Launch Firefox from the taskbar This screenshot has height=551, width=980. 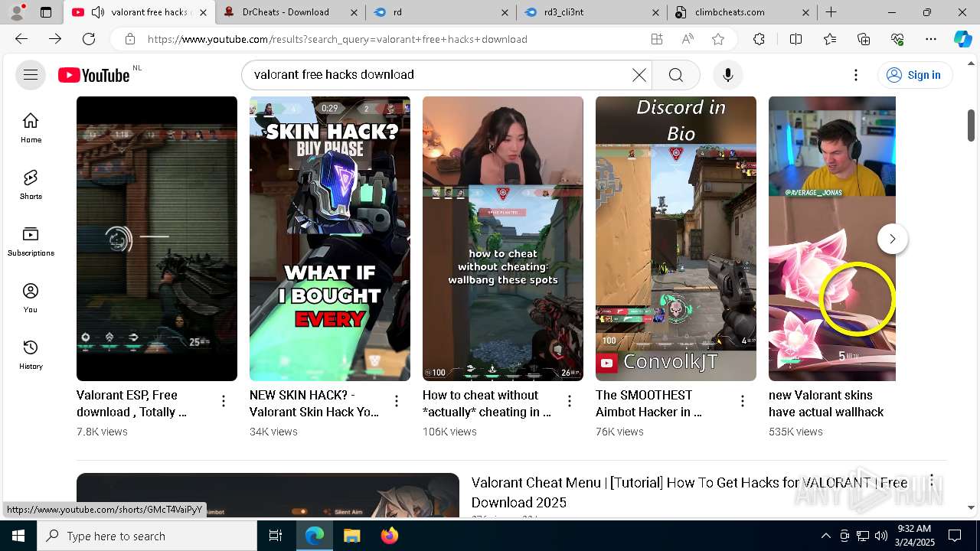point(389,536)
